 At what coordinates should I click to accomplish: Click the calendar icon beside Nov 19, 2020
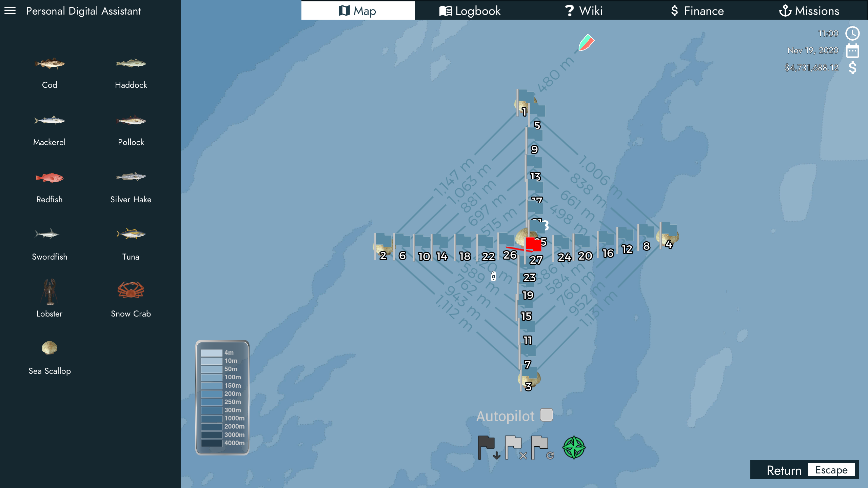(x=852, y=51)
